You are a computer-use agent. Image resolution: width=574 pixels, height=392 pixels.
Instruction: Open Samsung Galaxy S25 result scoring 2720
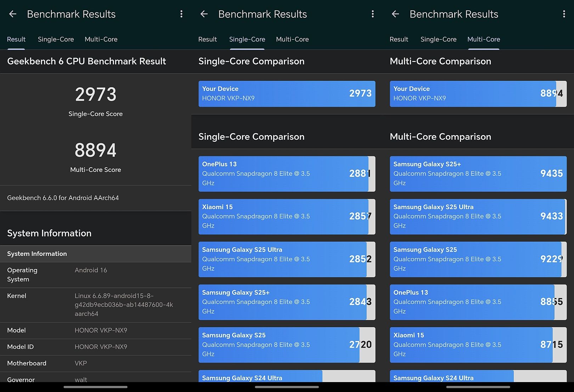click(x=287, y=345)
